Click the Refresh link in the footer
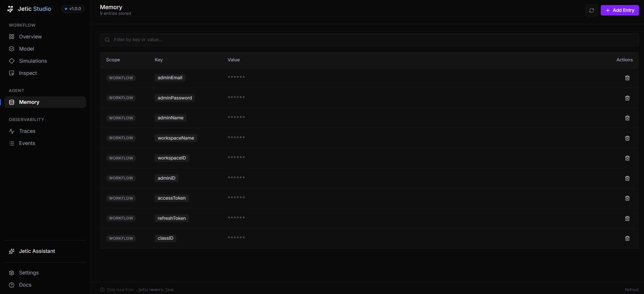644x294 pixels. point(632,290)
